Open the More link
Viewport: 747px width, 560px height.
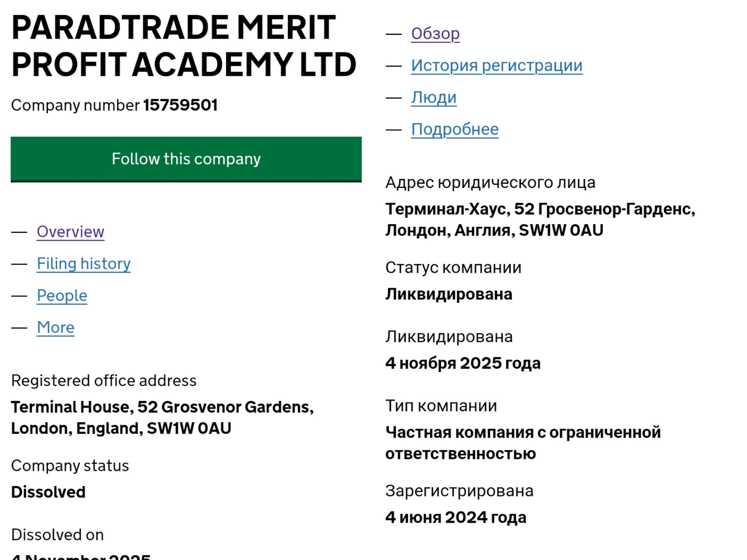point(55,327)
